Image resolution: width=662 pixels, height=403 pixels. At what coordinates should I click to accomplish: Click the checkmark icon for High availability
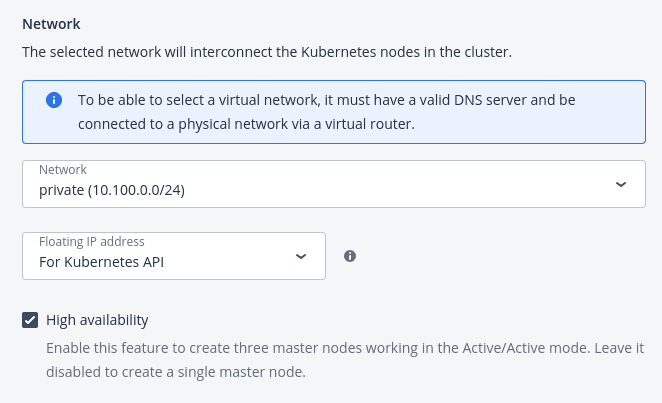point(30,320)
